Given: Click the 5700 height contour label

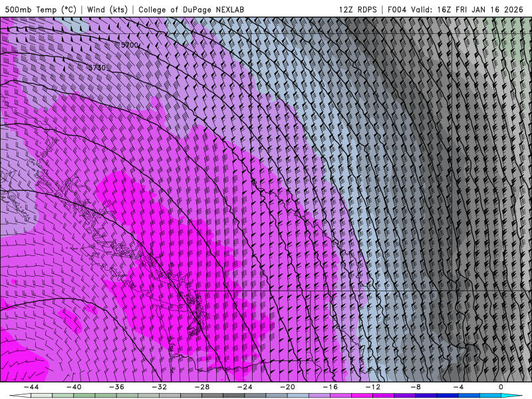Looking at the screenshot, I should point(130,45).
